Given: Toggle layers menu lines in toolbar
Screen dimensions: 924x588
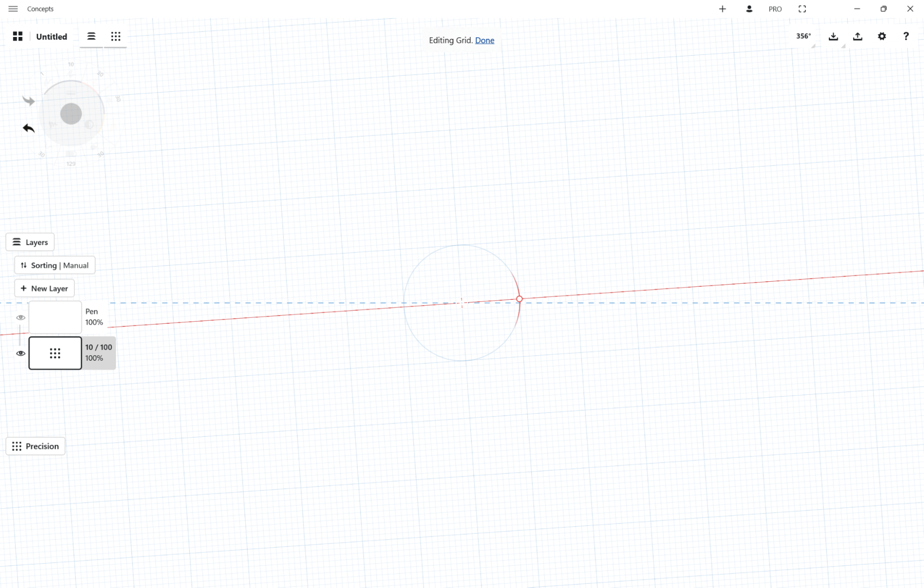Looking at the screenshot, I should click(x=91, y=36).
